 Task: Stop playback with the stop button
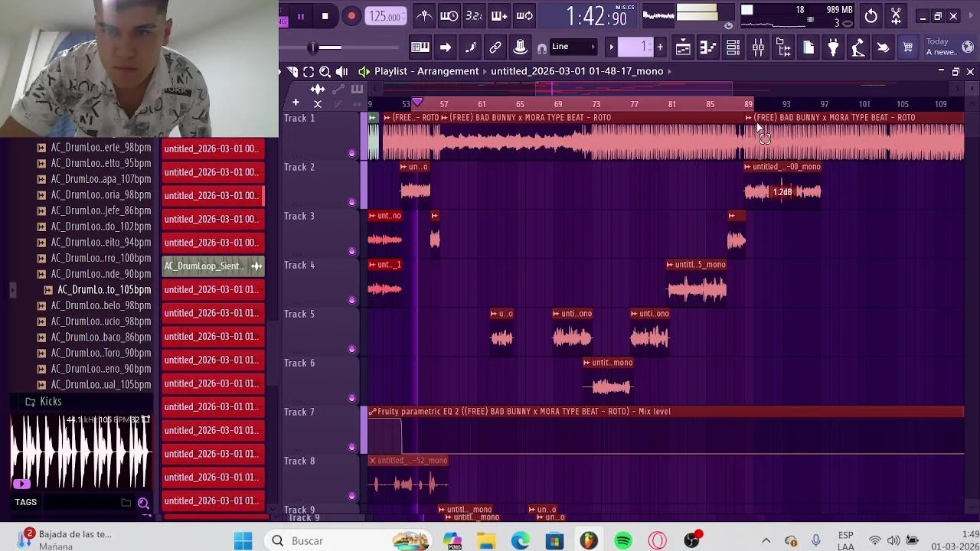pyautogui.click(x=325, y=16)
